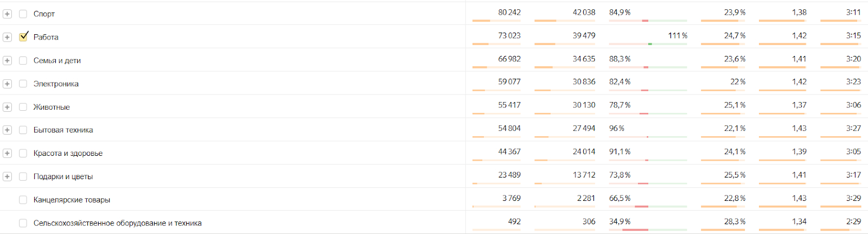Select the Канцелярские товары checkbox

pyautogui.click(x=23, y=200)
